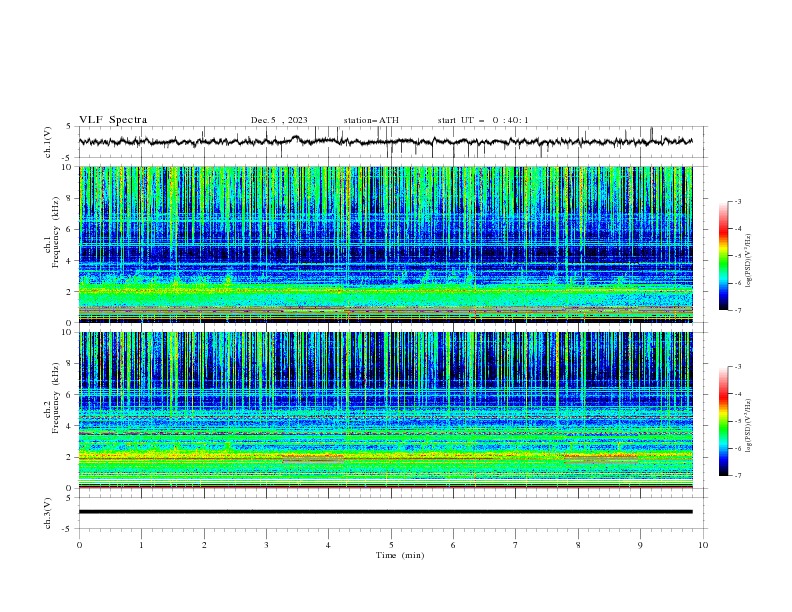Click the ch.1 Frequency (kHz) axis label
792x612 pixels.
(x=53, y=231)
